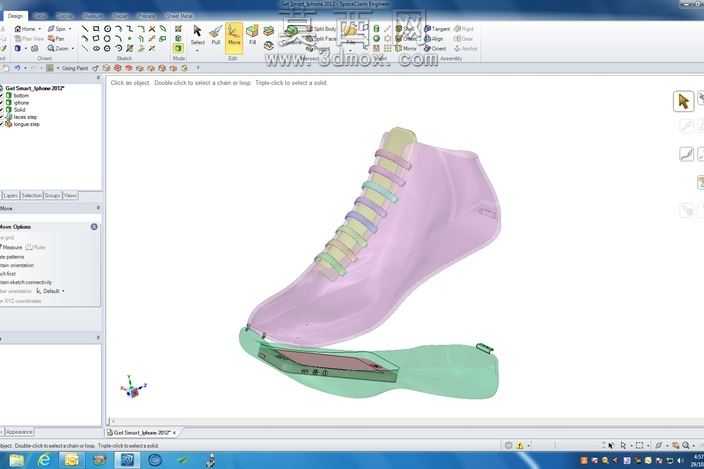Click the Undo arrow in quick toolbar

point(18,68)
